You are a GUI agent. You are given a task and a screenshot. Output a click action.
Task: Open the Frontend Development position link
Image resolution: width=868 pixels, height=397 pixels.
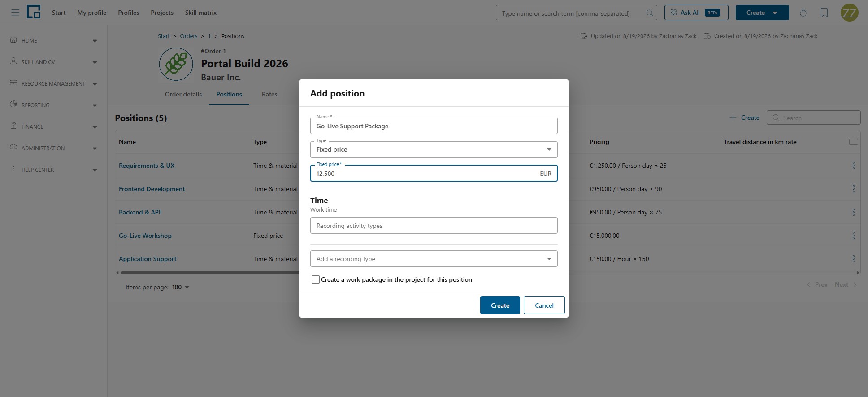click(x=152, y=189)
